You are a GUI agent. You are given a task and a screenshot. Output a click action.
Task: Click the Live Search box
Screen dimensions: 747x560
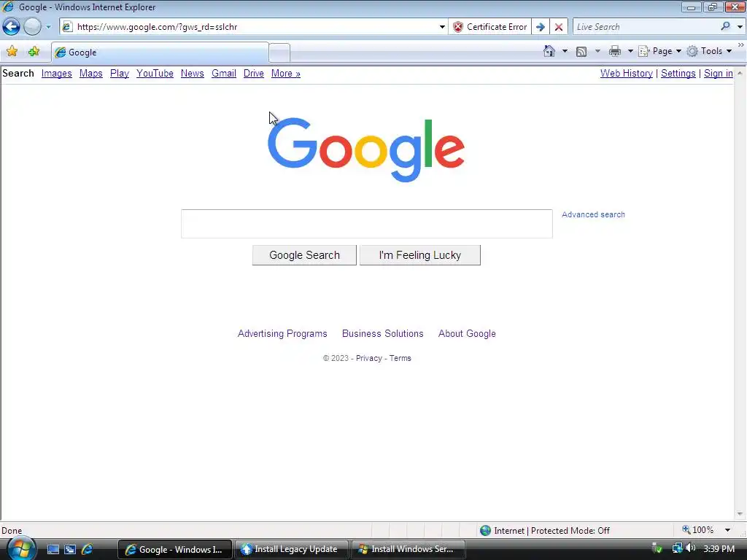pos(646,27)
